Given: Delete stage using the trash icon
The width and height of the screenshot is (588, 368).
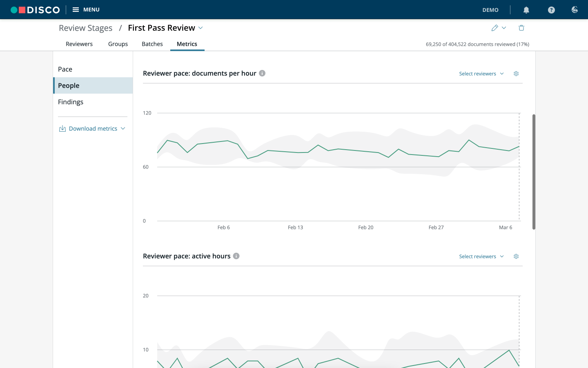Looking at the screenshot, I should [x=521, y=28].
